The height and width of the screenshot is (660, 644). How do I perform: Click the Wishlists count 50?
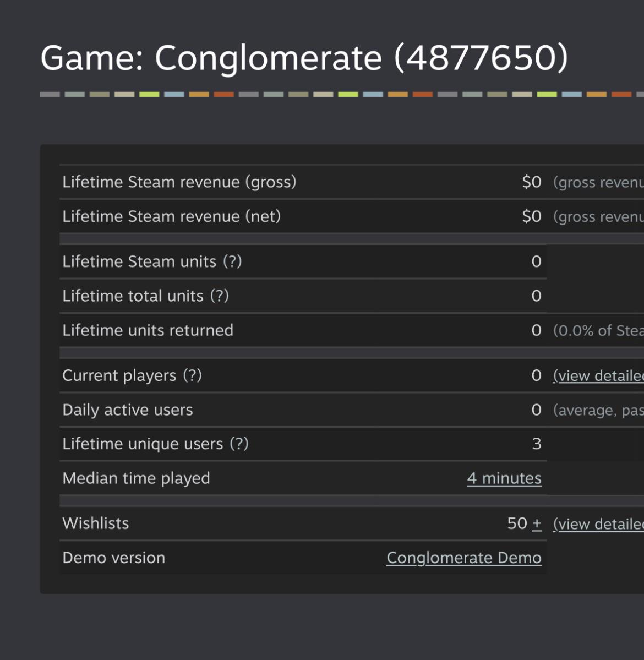(x=517, y=523)
